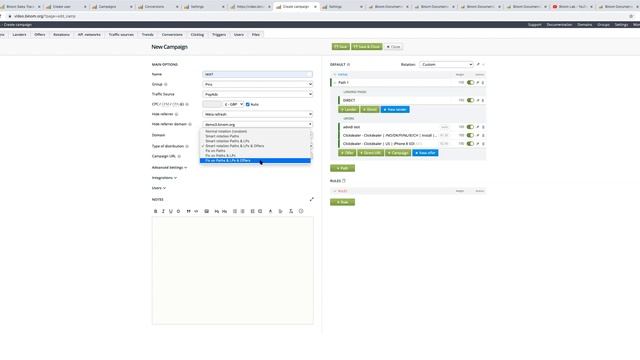Click the Save button
Screen dimensions: 640x360
tap(341, 47)
